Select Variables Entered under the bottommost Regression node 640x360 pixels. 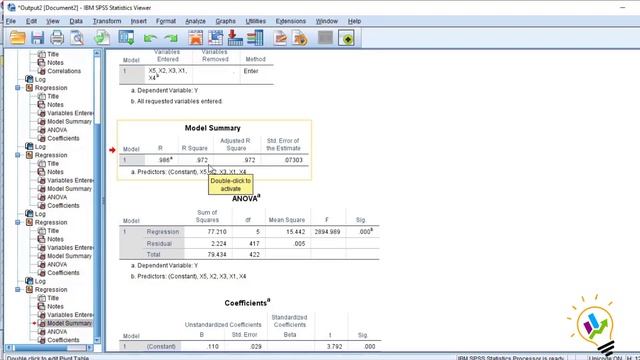tap(70, 315)
